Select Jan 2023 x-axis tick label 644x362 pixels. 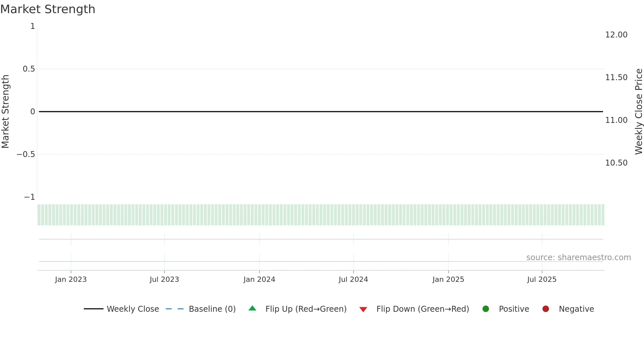coord(71,280)
